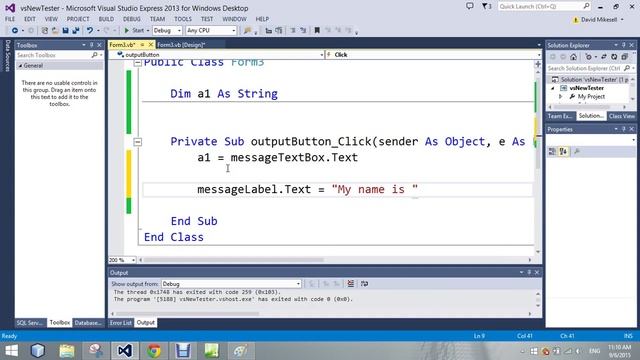Screen dimensions: 640x360
Task: Click the Solution Explorer Collapse All icon
Action: (x=624, y=57)
